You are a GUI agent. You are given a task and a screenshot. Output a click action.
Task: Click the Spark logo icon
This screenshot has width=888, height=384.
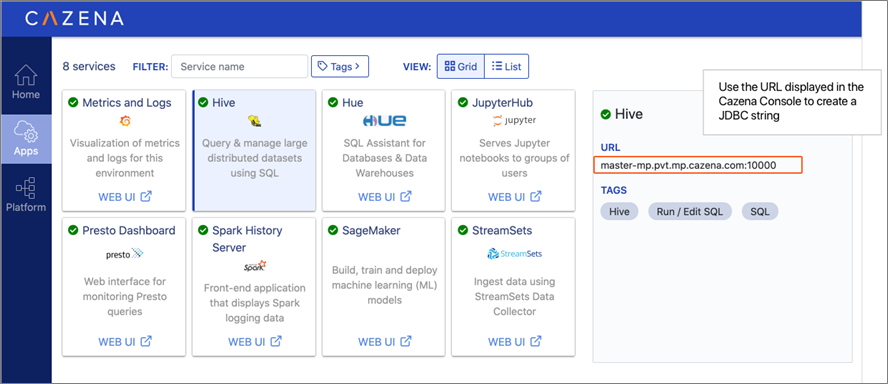[x=254, y=267]
